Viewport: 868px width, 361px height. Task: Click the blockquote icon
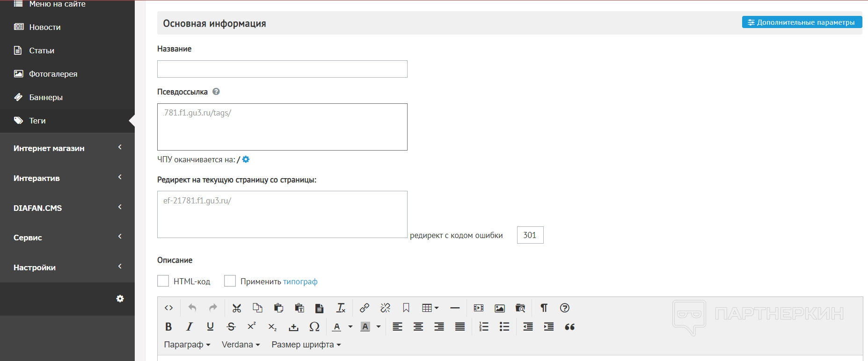click(569, 327)
